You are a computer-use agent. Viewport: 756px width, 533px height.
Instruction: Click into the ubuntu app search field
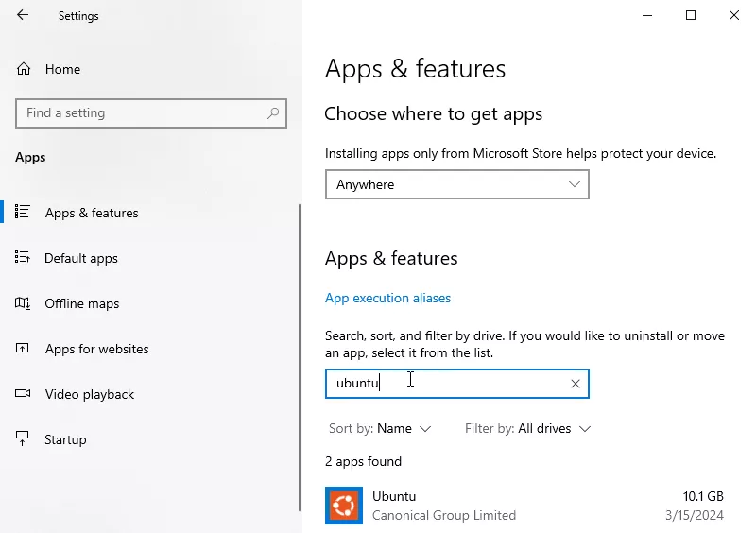tap(457, 384)
